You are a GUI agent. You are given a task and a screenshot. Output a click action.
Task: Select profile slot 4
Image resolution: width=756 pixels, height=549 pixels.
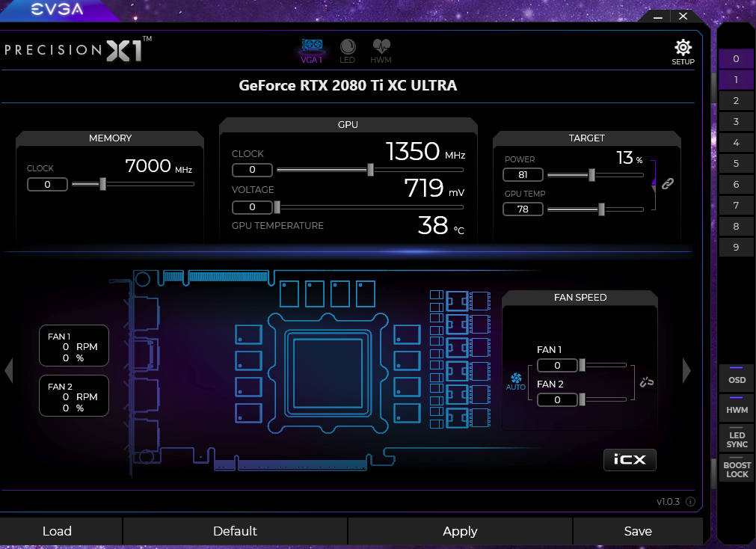coord(737,142)
